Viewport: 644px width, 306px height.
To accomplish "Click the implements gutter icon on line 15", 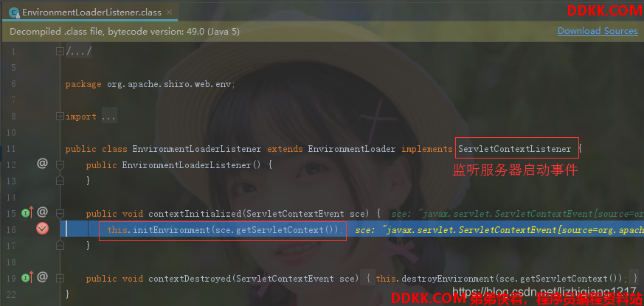I will (27, 213).
